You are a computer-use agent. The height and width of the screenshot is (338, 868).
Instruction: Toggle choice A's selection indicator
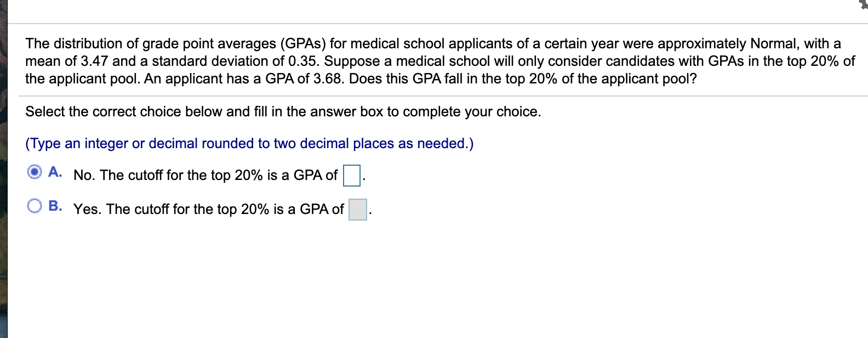[34, 171]
